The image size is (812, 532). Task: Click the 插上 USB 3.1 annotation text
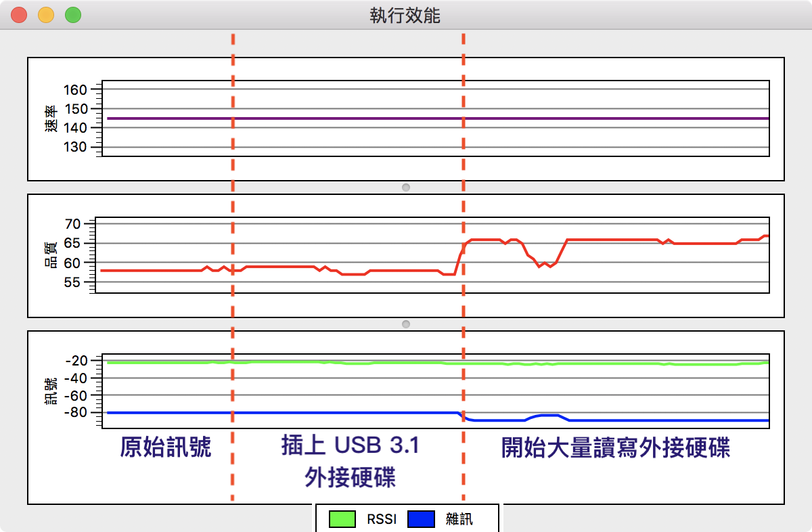tap(351, 447)
